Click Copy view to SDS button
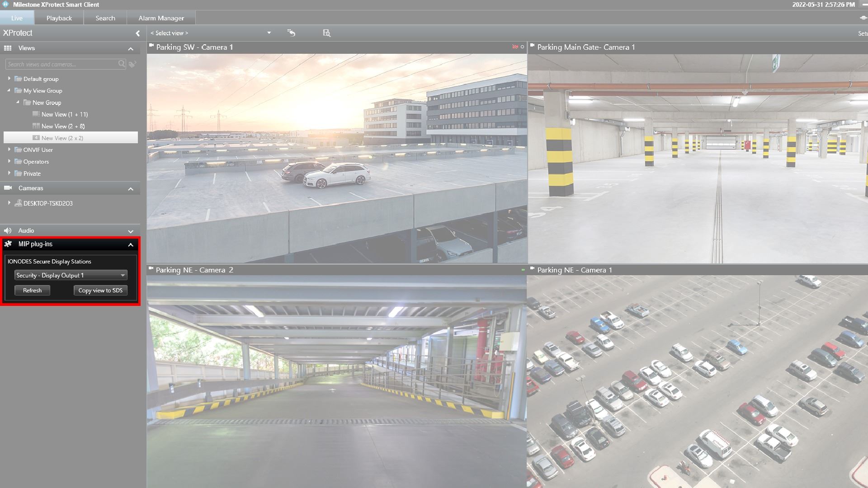Image resolution: width=868 pixels, height=488 pixels. coord(100,291)
